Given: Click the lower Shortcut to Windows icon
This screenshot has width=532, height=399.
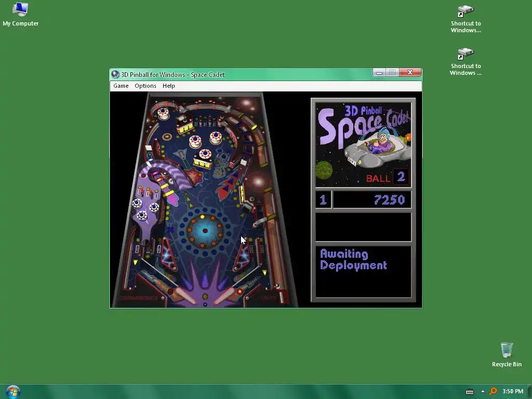Looking at the screenshot, I should [x=465, y=61].
